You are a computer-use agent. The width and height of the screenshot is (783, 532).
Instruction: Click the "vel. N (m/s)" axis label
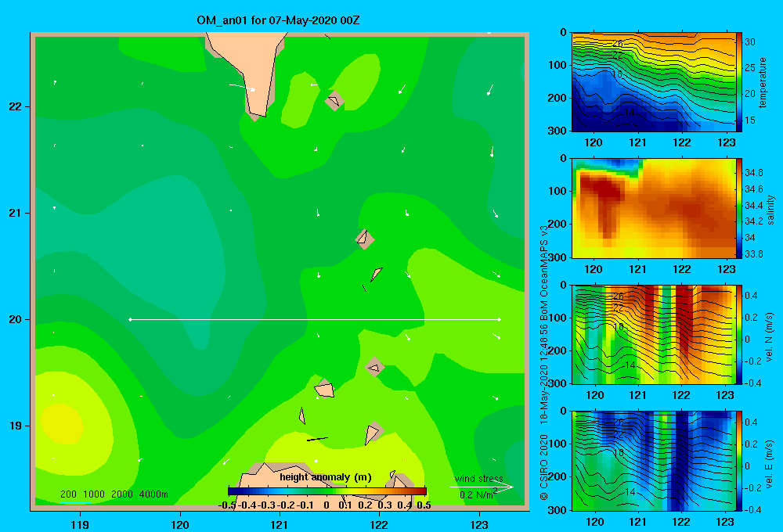point(769,337)
